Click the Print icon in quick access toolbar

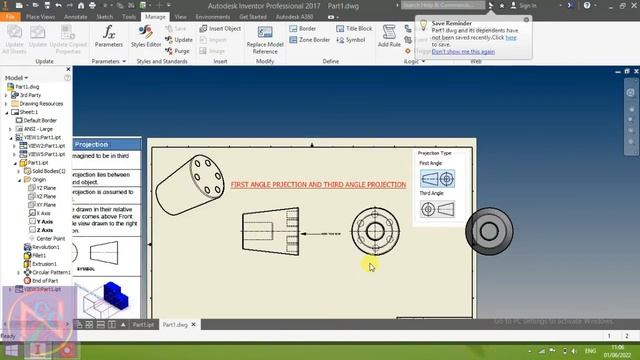tap(92, 6)
